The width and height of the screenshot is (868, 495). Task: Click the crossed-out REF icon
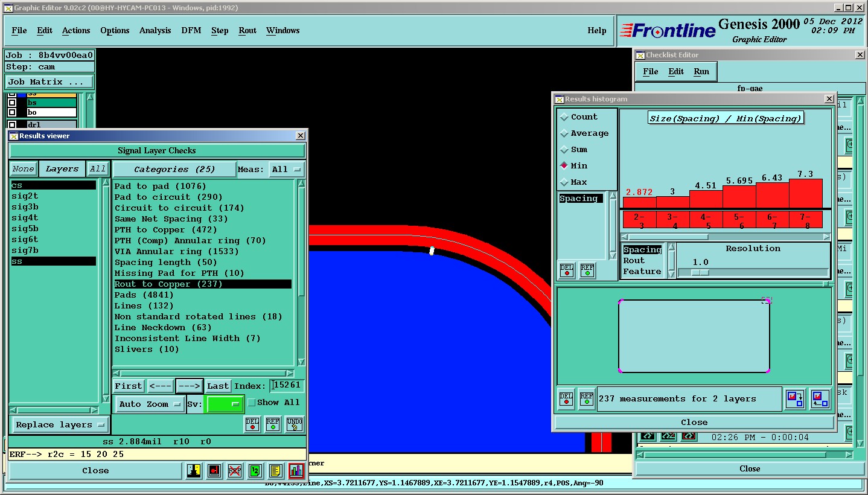point(235,471)
